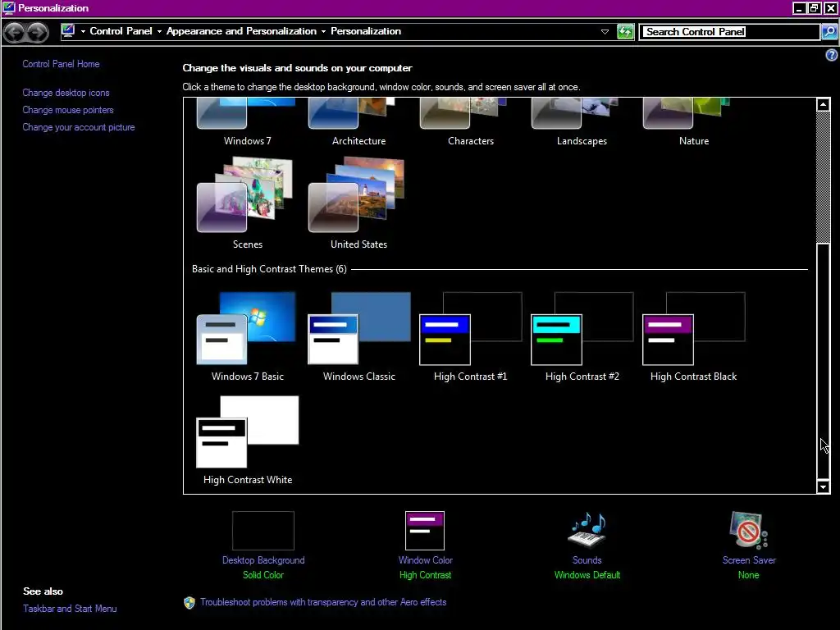Apply the Windows Classic theme
This screenshot has width=840, height=630.
click(359, 328)
